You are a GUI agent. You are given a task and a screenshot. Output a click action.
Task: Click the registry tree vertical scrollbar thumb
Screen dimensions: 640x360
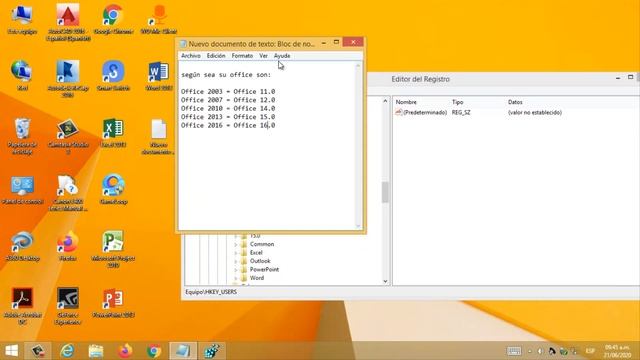point(385,192)
